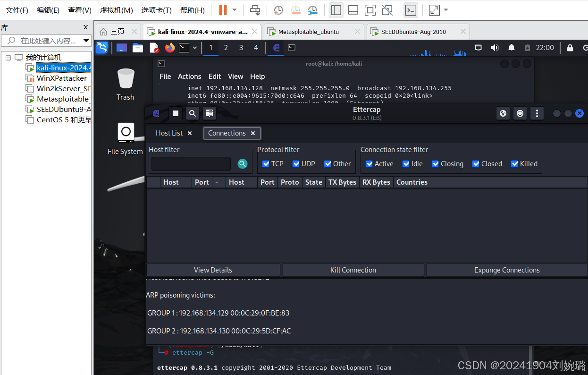Click the VMware console view icon
Viewport: 588px width, 375px height.
pos(411,10)
